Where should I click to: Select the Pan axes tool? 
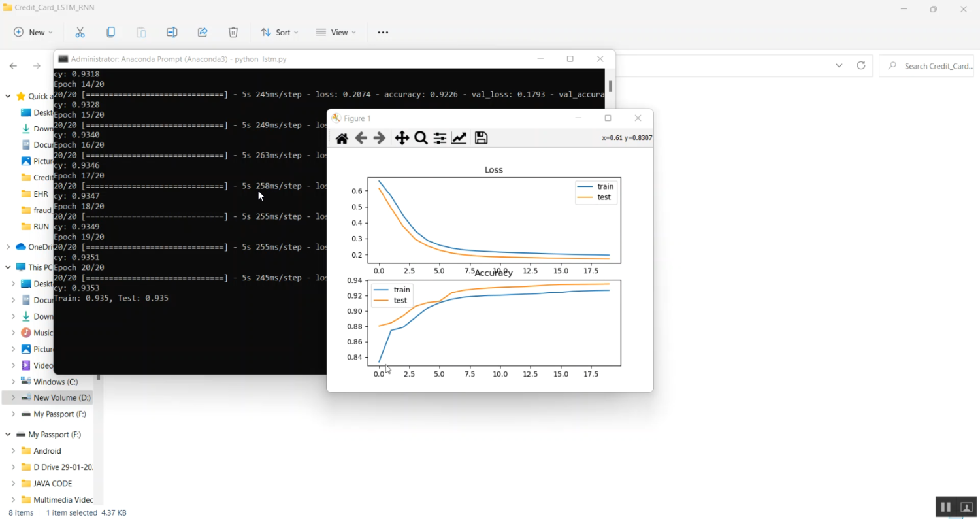[402, 138]
